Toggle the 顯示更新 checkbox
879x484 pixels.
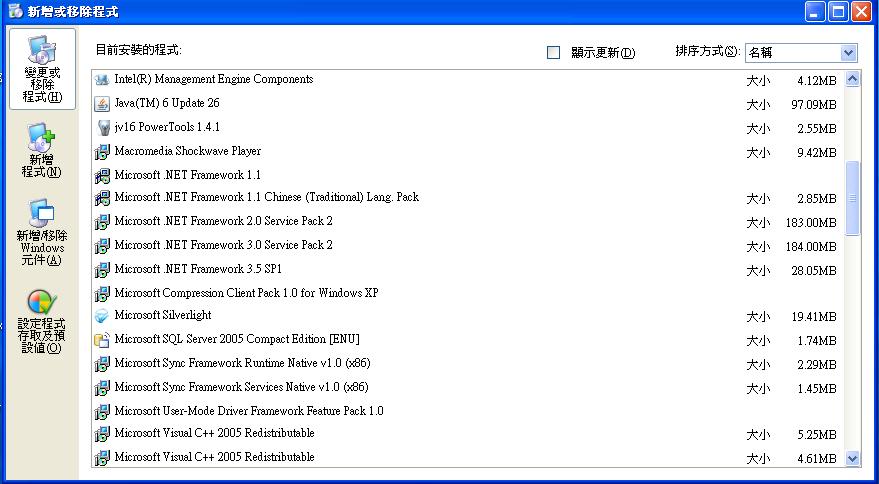[x=553, y=53]
